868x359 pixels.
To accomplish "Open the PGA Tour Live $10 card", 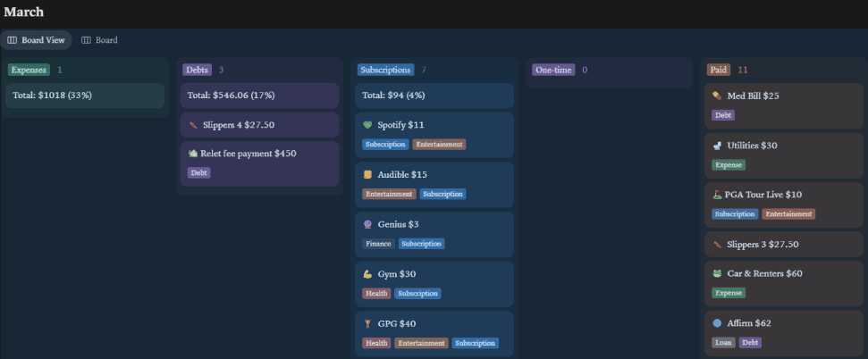I will point(784,205).
